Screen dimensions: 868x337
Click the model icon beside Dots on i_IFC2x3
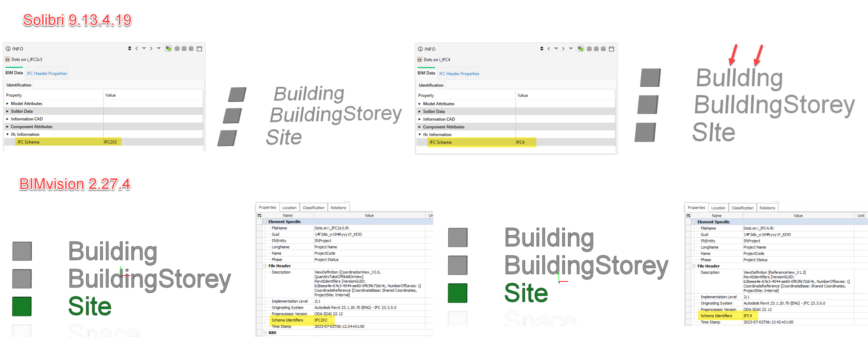(x=7, y=59)
